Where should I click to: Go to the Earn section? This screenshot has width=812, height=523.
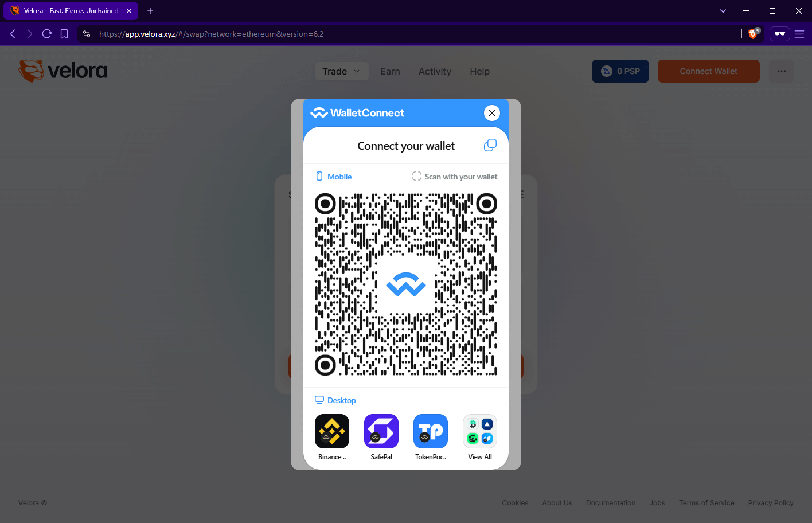[390, 71]
